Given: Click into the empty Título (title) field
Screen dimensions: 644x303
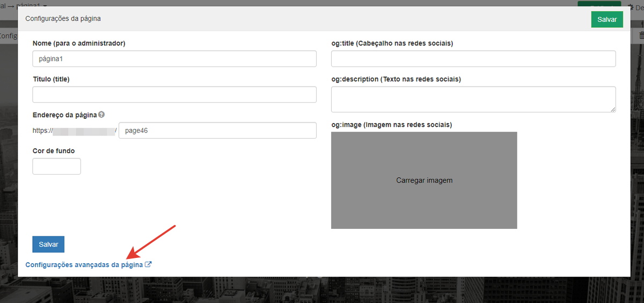Looking at the screenshot, I should (x=174, y=95).
